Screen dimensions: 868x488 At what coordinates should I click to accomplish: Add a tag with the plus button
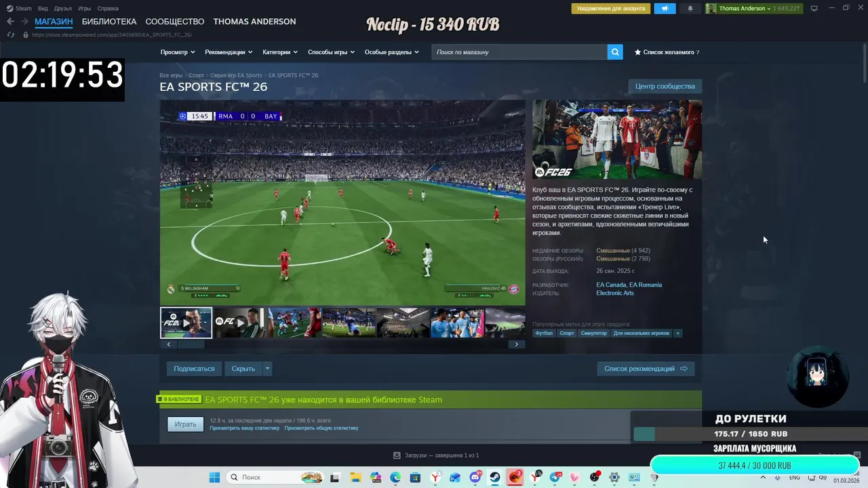coord(677,333)
